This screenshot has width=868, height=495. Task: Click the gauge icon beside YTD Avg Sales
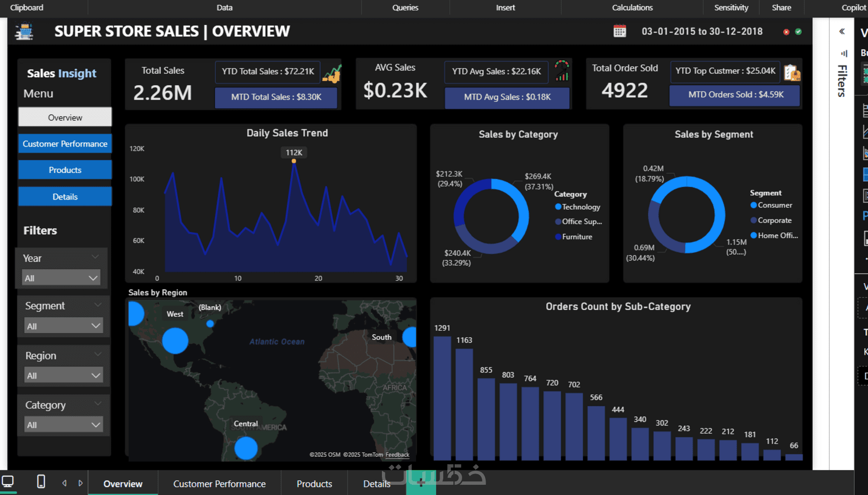click(x=562, y=70)
